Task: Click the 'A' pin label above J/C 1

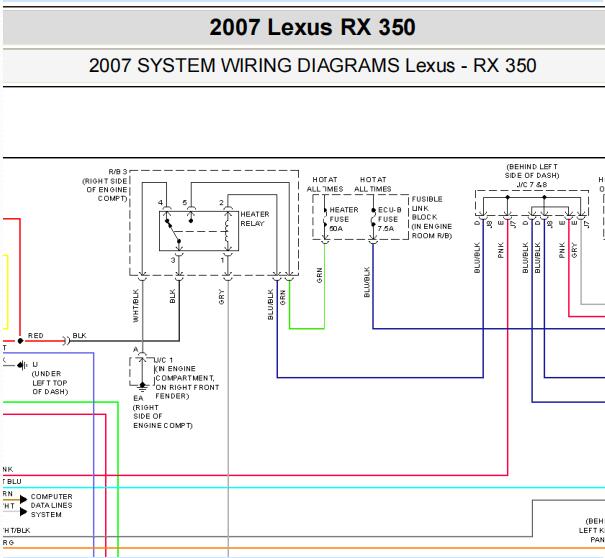Action: 135,350
